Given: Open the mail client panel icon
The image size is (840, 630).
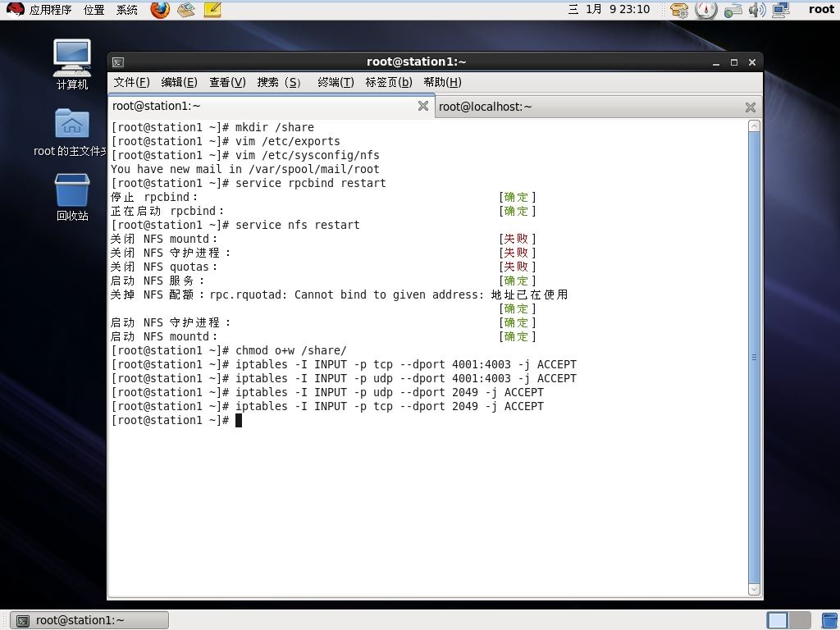Looking at the screenshot, I should tap(186, 10).
